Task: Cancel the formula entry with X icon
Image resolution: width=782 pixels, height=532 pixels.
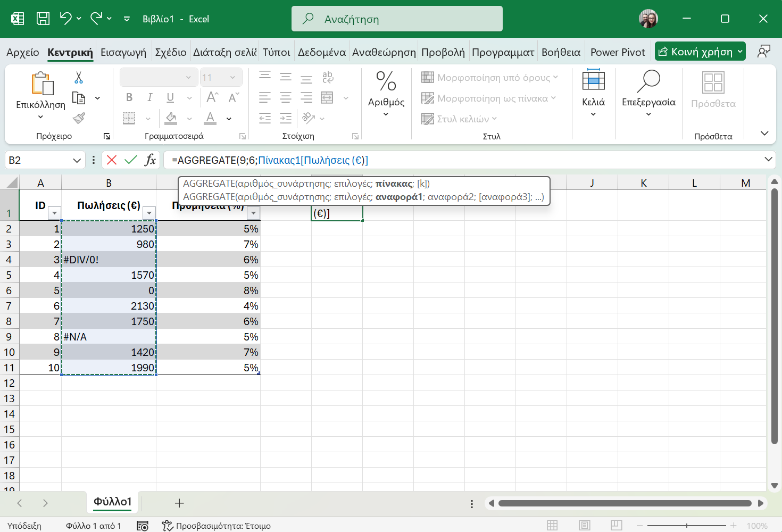Action: (112, 160)
